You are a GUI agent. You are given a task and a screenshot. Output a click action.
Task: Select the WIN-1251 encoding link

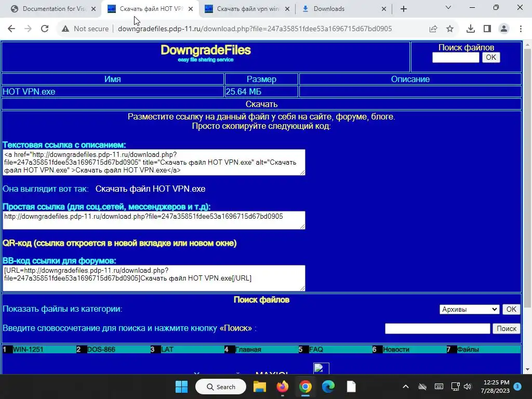[x=28, y=350]
